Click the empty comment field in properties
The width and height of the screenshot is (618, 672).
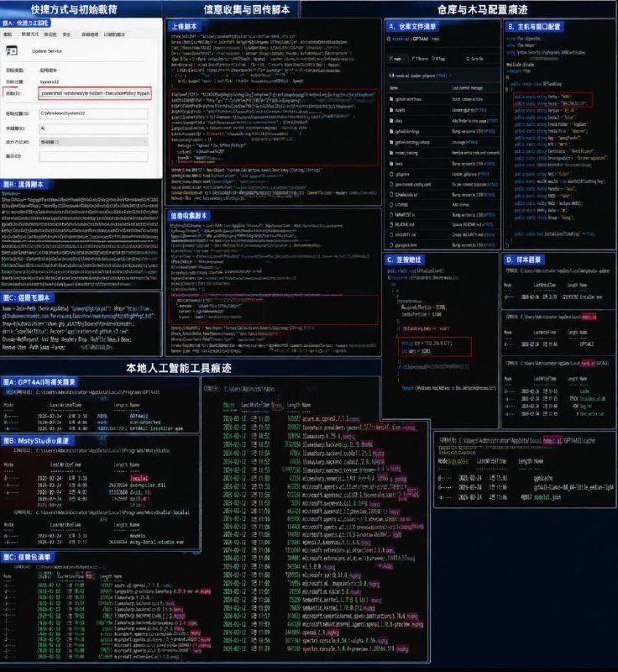click(93, 156)
